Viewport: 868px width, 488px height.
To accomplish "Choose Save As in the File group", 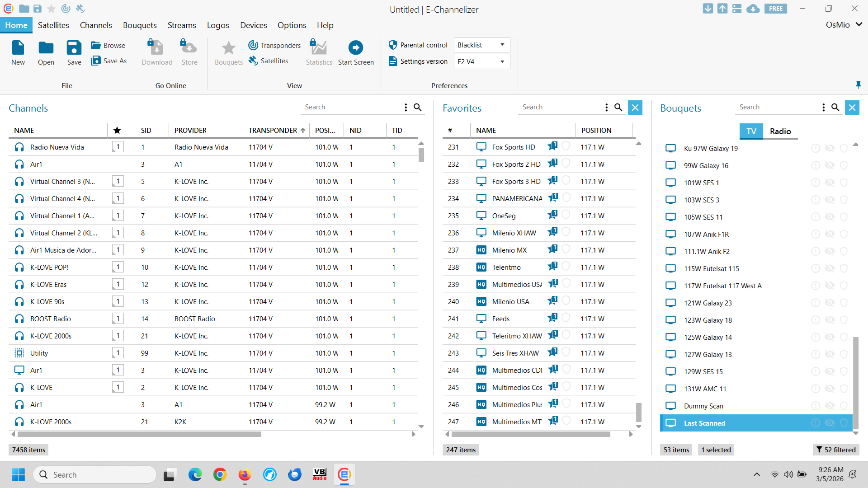I will (109, 61).
